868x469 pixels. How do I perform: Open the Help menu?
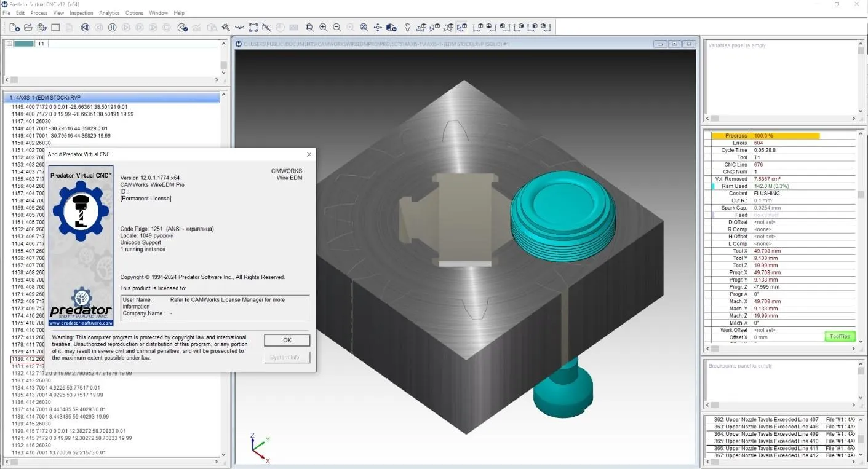pyautogui.click(x=179, y=13)
